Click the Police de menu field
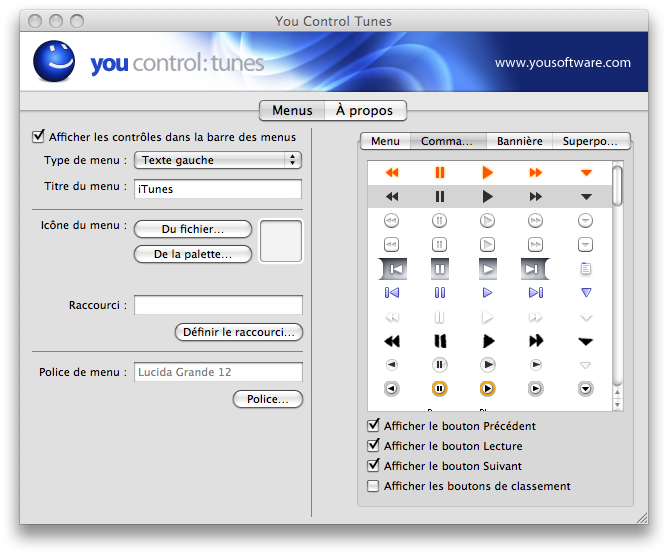 pos(218,372)
